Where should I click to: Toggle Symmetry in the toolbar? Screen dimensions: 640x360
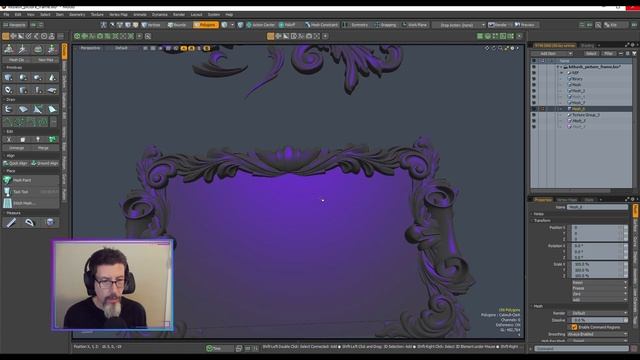356,25
